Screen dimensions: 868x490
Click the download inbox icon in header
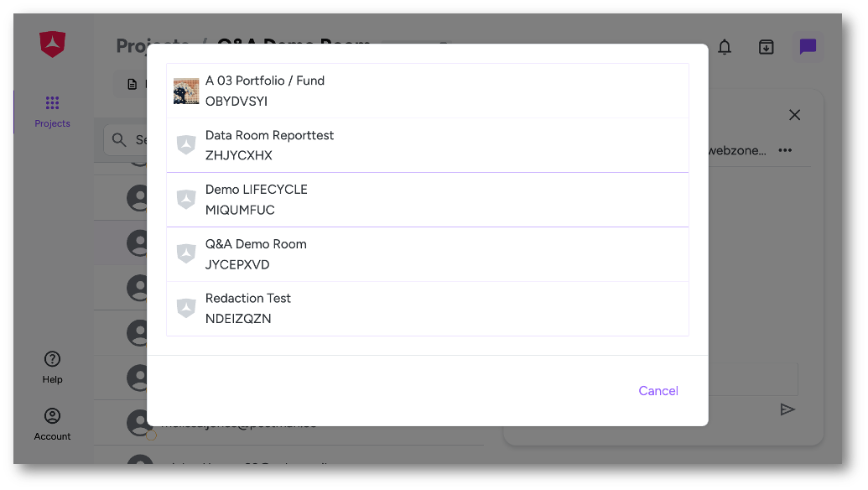(767, 47)
